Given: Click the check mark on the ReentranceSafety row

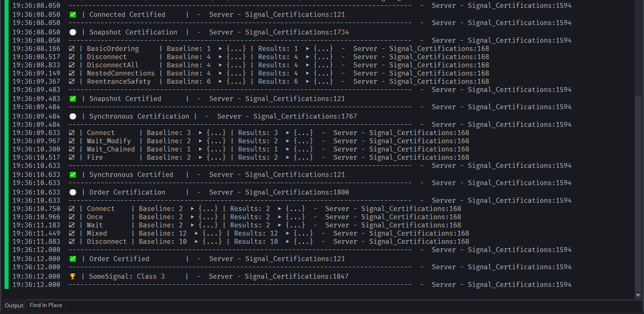Looking at the screenshot, I should [72, 81].
